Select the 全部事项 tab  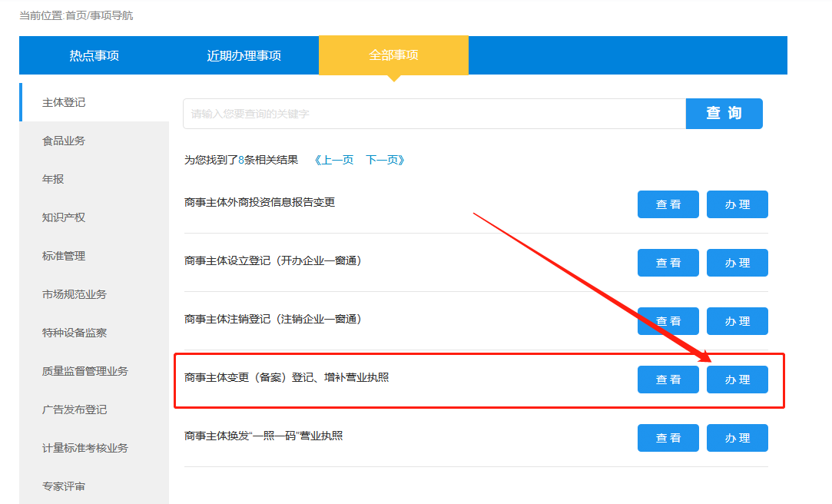pyautogui.click(x=393, y=55)
